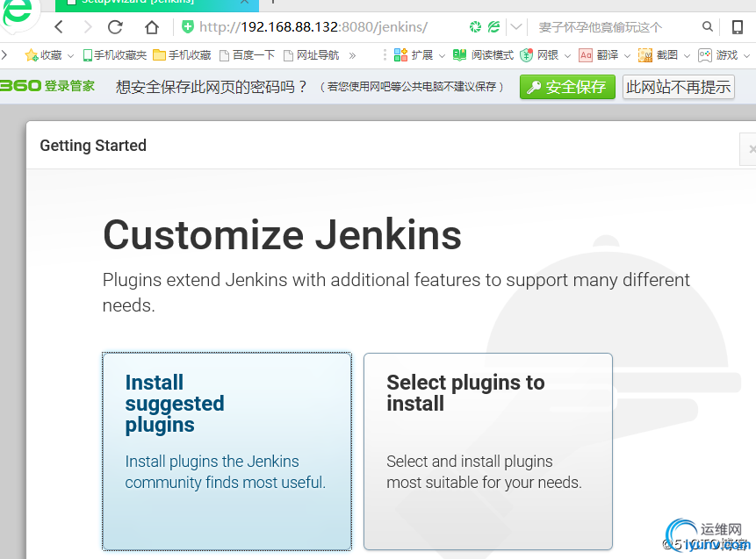Expand the 网银 dropdown arrow

(x=567, y=56)
